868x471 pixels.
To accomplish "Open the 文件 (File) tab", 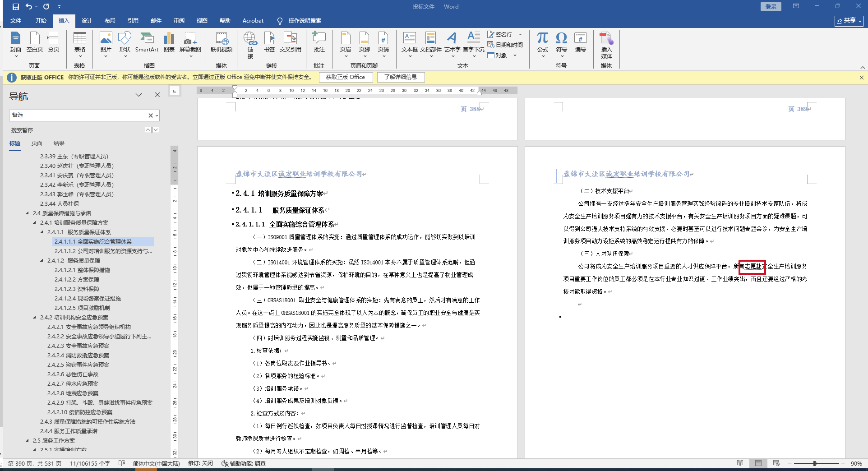I will 16,21.
